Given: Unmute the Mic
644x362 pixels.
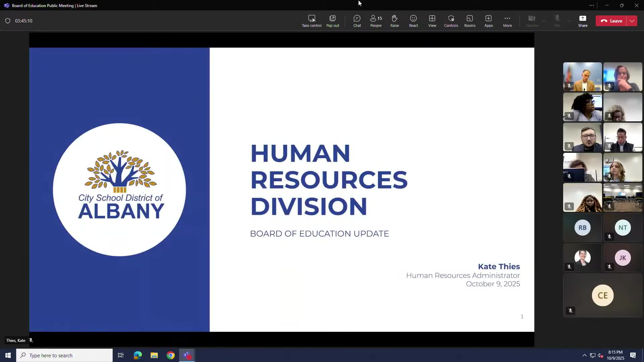Looking at the screenshot, I should coord(557,21).
